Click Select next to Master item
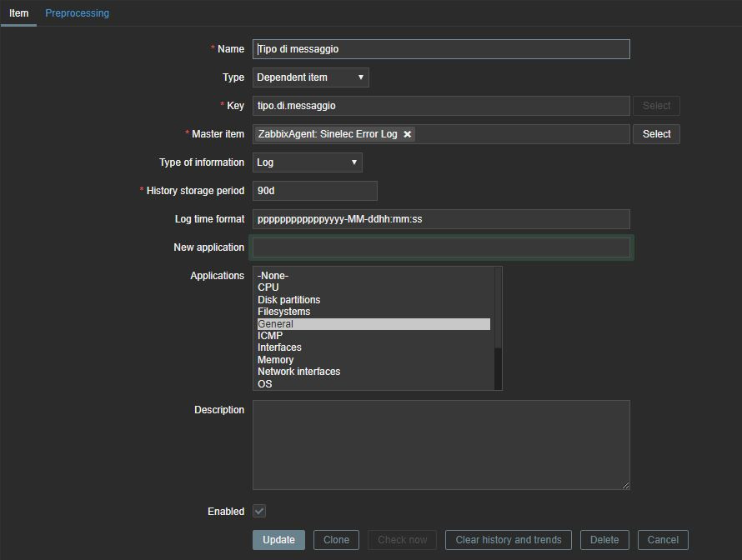Screen dimensions: 742x560 coord(656,134)
